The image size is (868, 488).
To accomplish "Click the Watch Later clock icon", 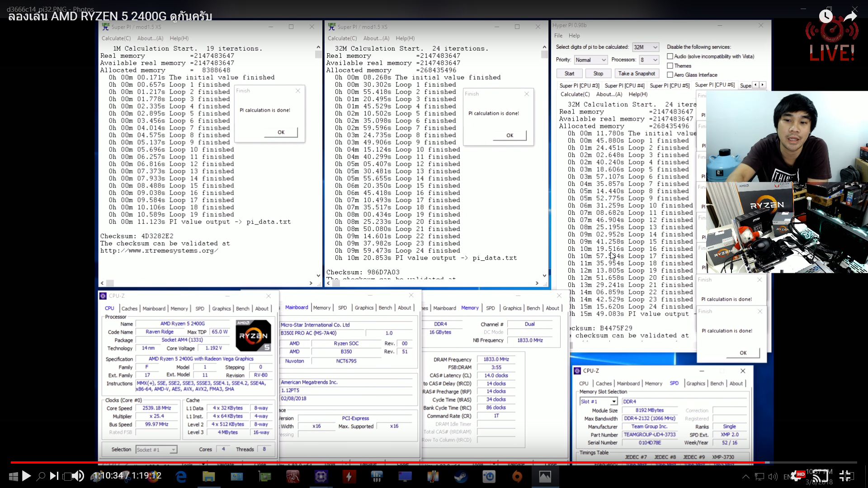I will point(826,16).
